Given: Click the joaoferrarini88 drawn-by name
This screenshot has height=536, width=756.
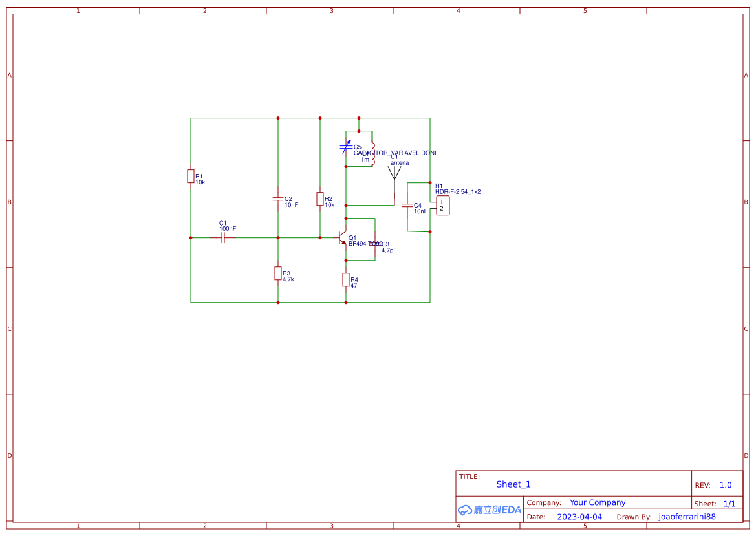Looking at the screenshot, I should click(687, 517).
